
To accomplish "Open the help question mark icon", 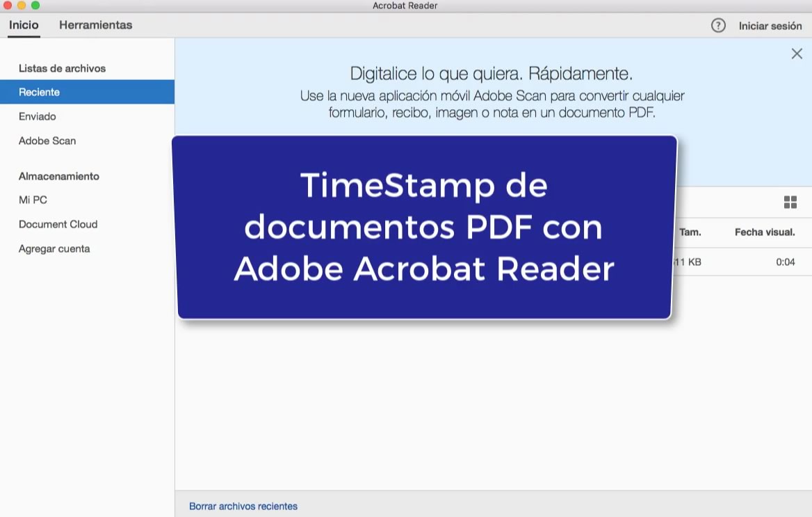I will [x=717, y=26].
